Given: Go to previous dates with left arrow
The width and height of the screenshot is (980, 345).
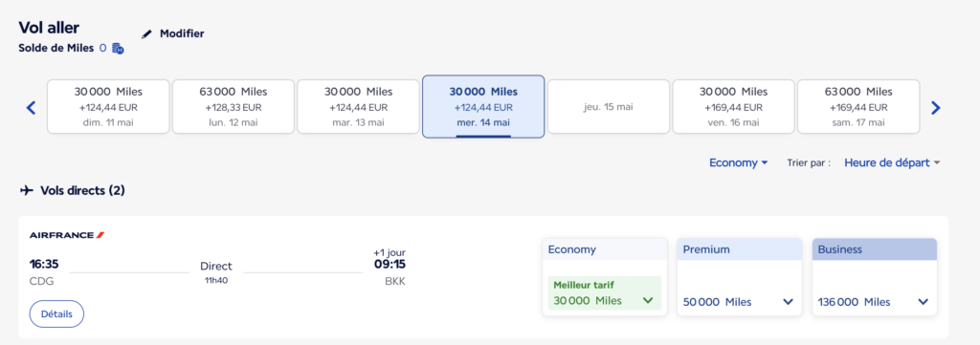Looking at the screenshot, I should pyautogui.click(x=32, y=107).
